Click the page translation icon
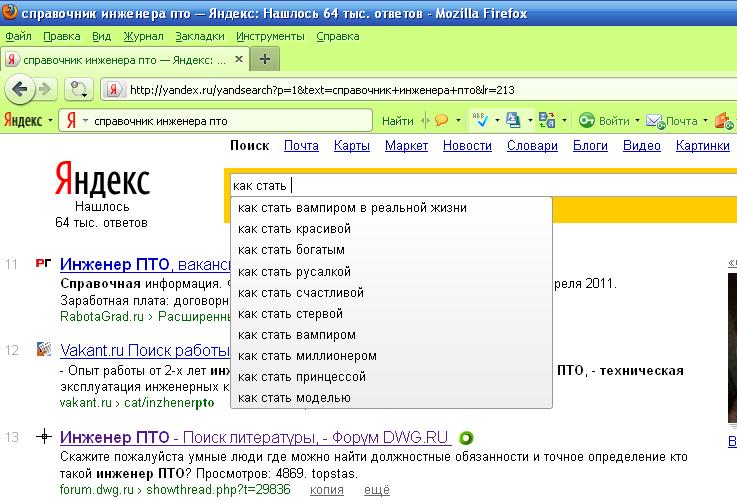Viewport: 737px width, 501px height. pos(513,120)
